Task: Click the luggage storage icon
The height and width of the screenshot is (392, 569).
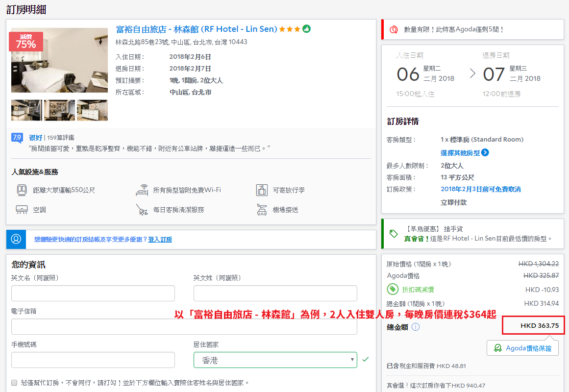Action: (x=262, y=190)
